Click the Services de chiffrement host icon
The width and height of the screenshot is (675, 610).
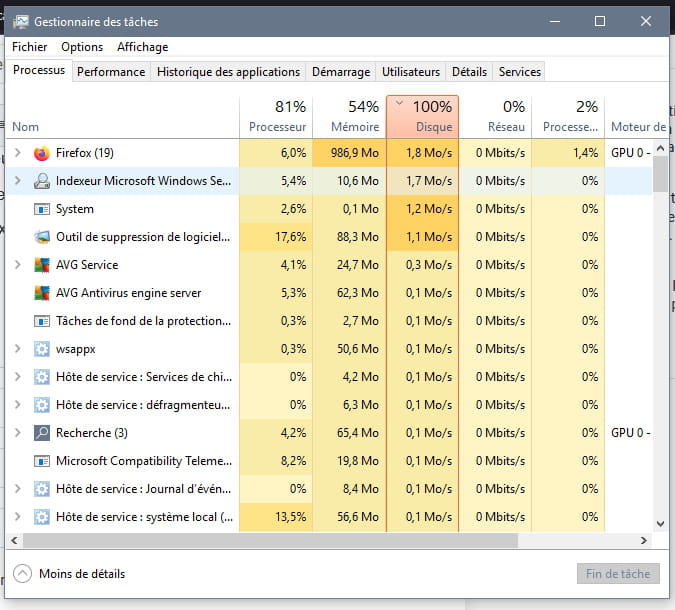click(x=42, y=377)
